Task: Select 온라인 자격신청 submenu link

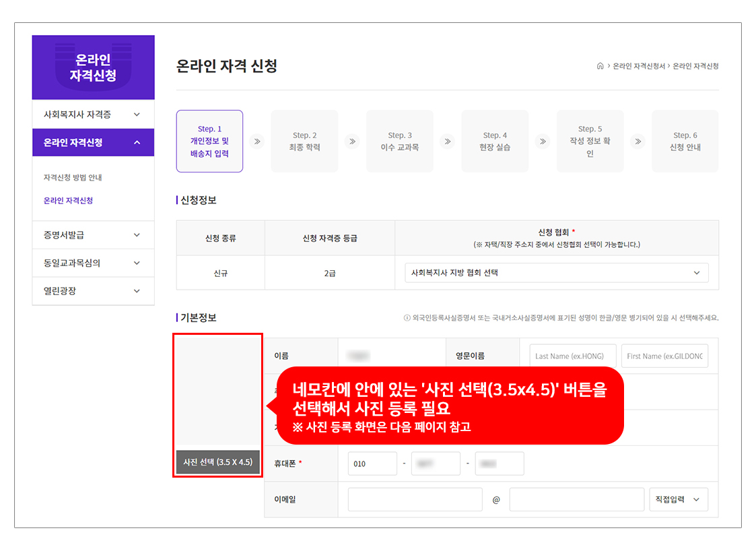Action: point(68,201)
